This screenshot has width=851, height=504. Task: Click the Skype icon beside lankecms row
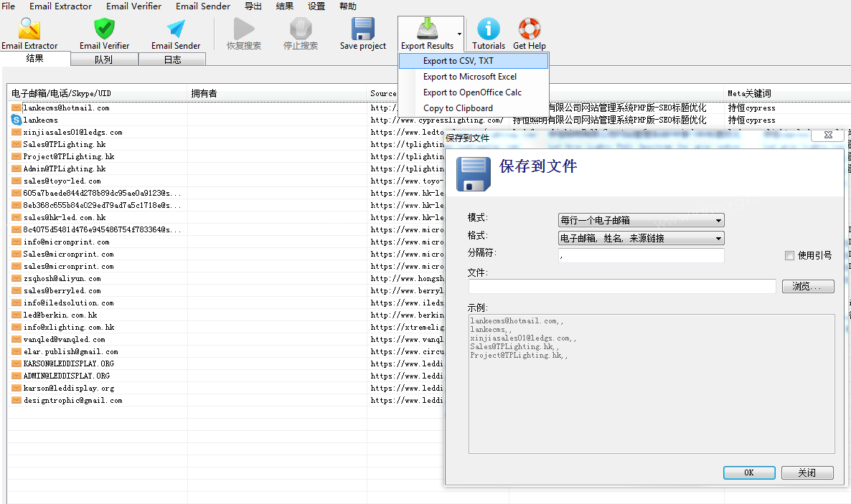17,120
